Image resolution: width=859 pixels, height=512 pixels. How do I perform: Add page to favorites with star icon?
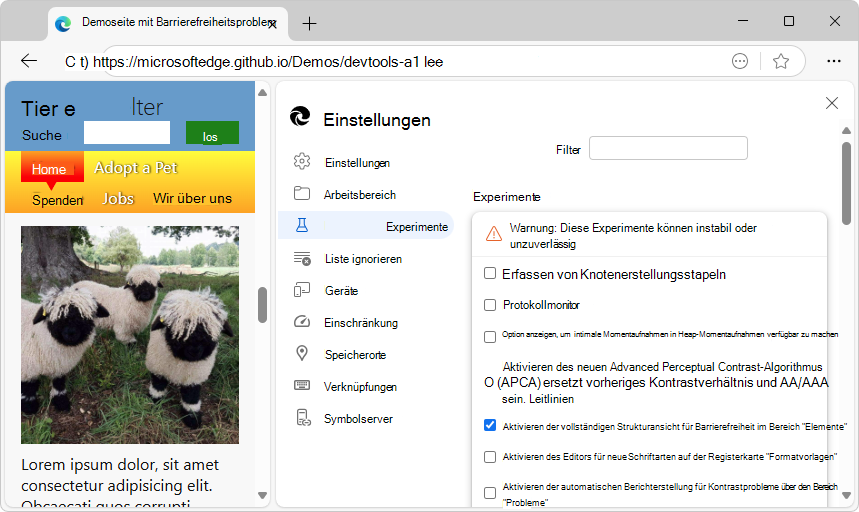click(x=781, y=61)
